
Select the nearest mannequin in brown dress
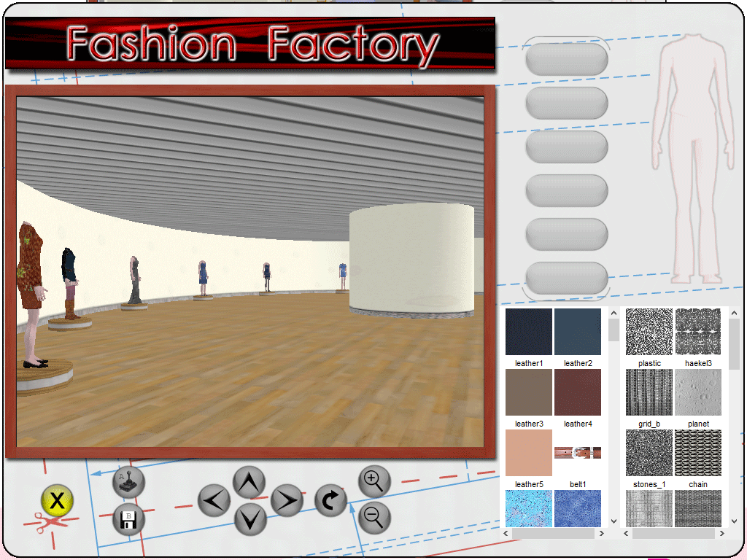pyautogui.click(x=32, y=295)
